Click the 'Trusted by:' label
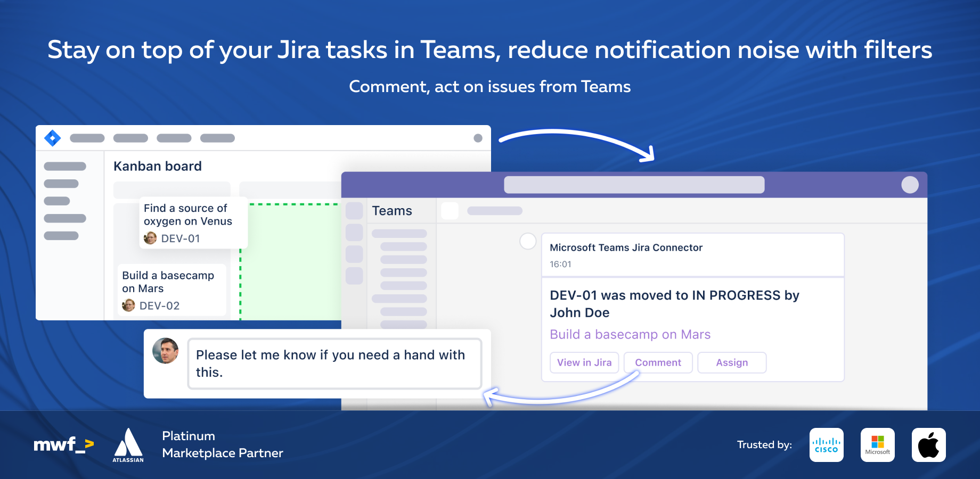Viewport: 980px width, 479px height. 764,444
